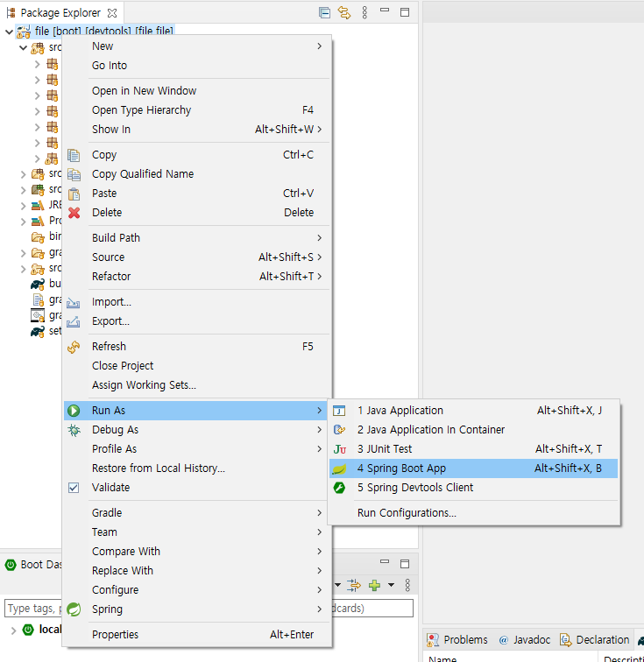Screen dimensions: 644x662
Task: Open the New submenu
Action: 197,46
